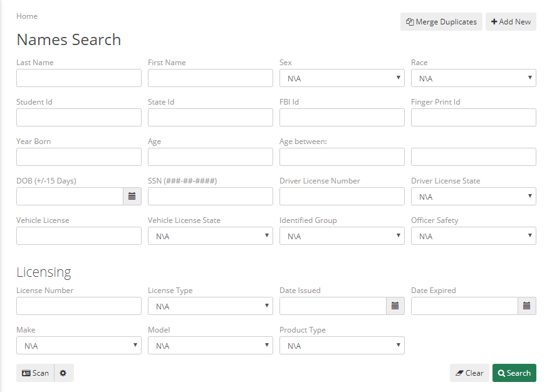Open the Date Issued calendar picker
547x392 pixels.
click(x=395, y=306)
